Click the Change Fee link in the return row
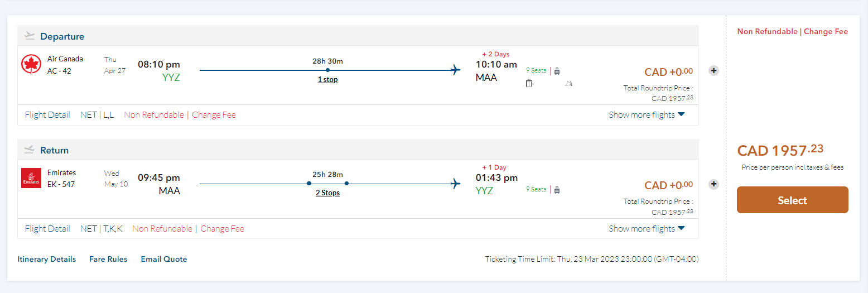 pyautogui.click(x=222, y=228)
